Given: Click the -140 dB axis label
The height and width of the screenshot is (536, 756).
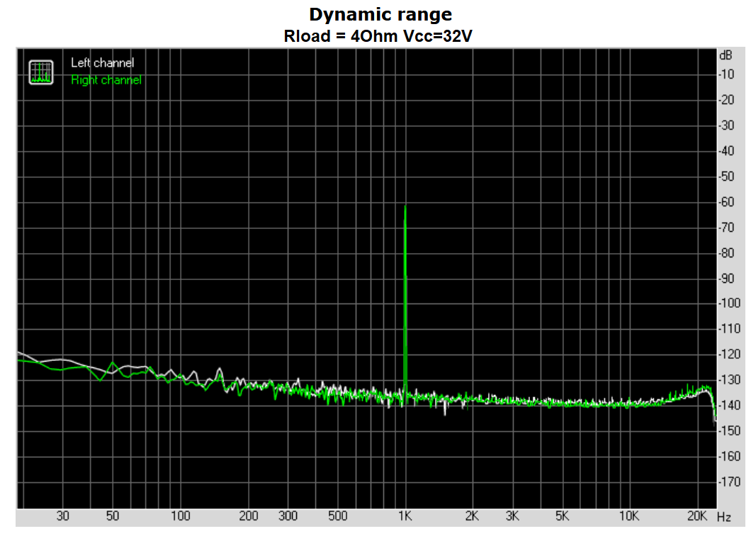Looking at the screenshot, I should pos(728,406).
